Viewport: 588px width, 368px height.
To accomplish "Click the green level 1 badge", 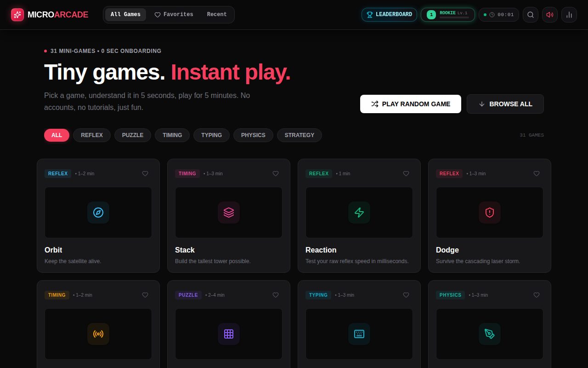I will [x=431, y=15].
